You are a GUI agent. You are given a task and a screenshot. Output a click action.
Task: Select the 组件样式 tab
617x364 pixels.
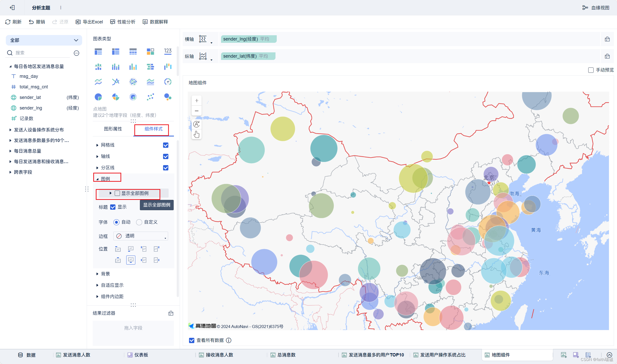(x=153, y=129)
